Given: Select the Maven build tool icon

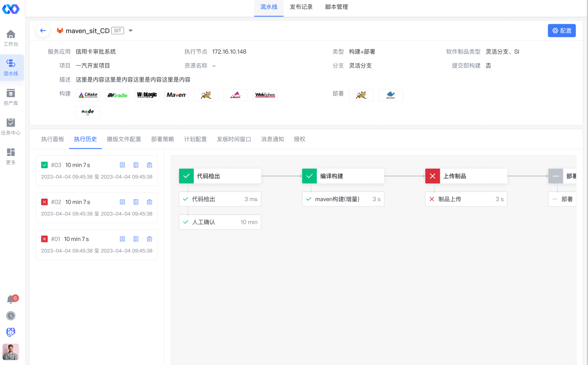Looking at the screenshot, I should 176,95.
